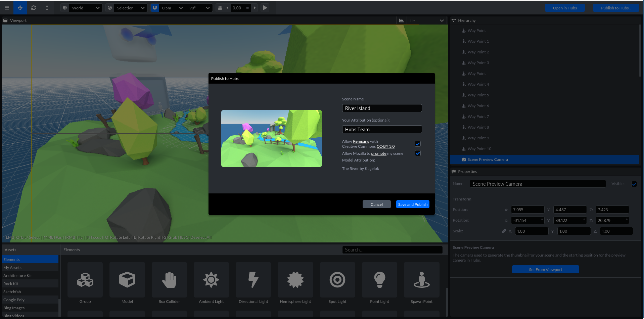Select Sketchfab asset source
Viewport: 644px width, 319px height.
pyautogui.click(x=30, y=292)
